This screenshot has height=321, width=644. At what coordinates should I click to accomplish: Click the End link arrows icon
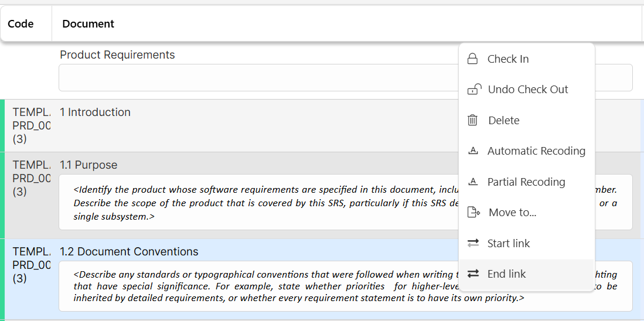[x=473, y=274]
